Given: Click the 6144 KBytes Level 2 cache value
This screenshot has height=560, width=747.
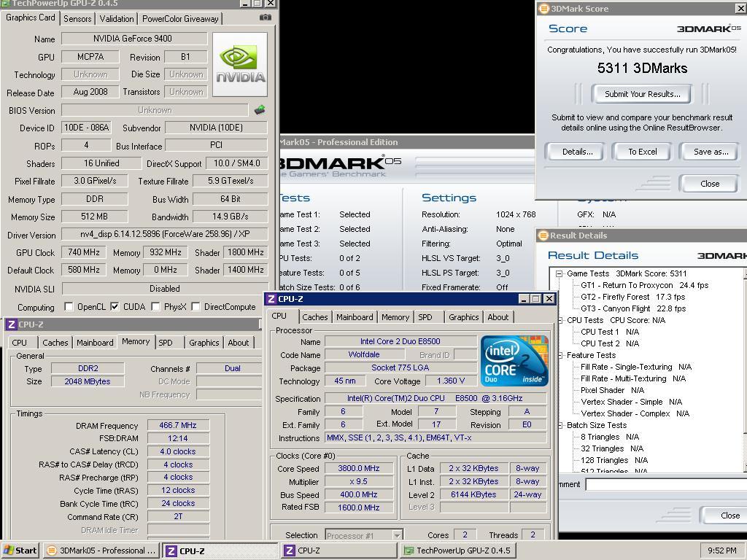Looking at the screenshot, I should tap(473, 495).
